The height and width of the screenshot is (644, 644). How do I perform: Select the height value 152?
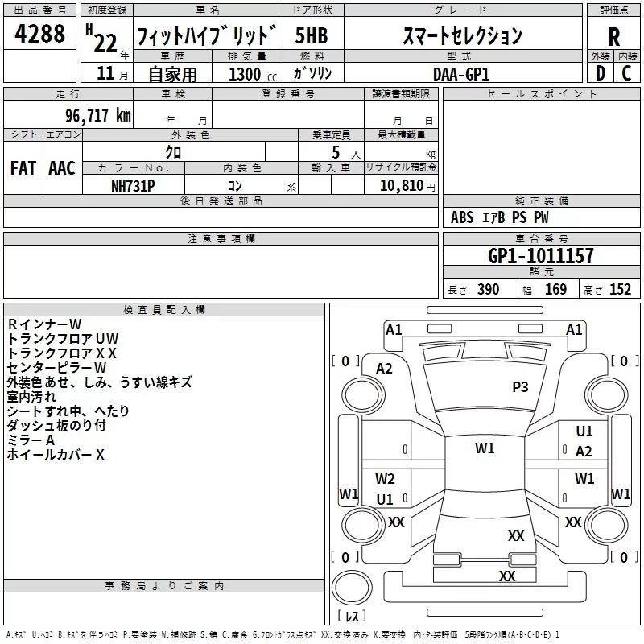click(x=620, y=290)
